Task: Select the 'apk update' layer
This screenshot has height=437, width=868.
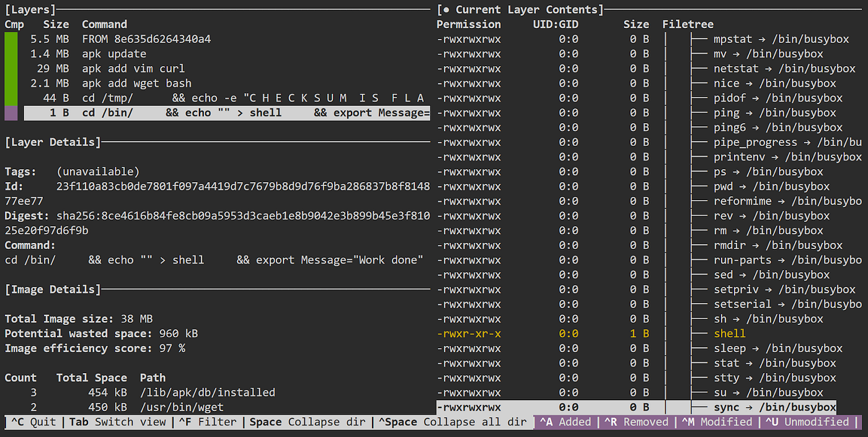Action: (x=226, y=54)
